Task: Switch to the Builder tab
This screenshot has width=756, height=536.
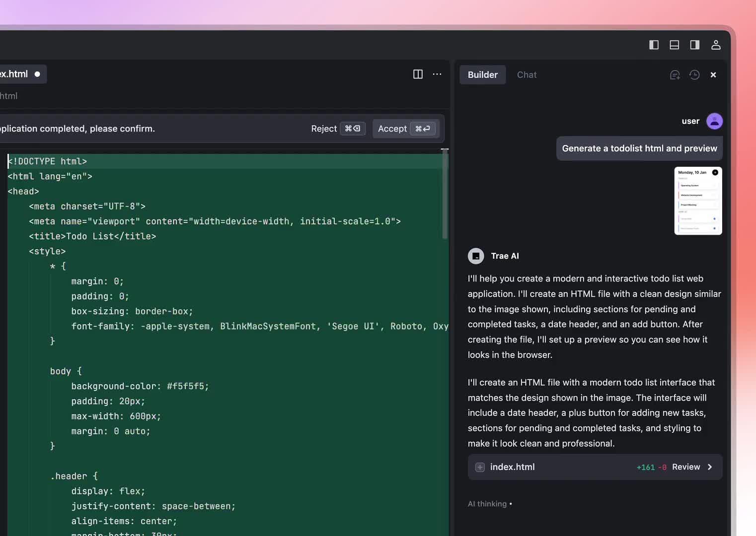Action: tap(482, 75)
